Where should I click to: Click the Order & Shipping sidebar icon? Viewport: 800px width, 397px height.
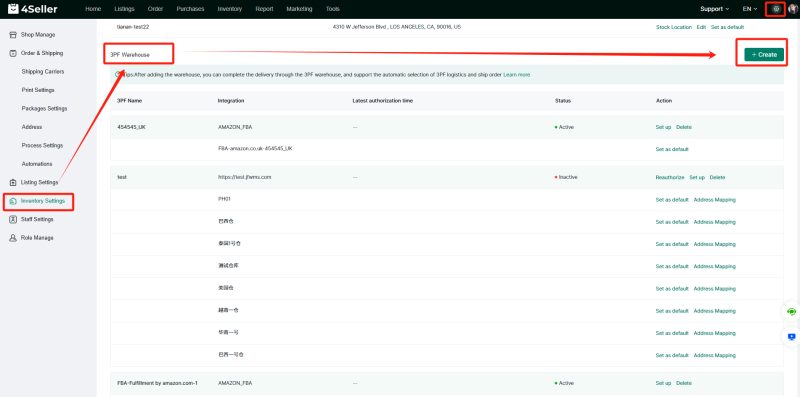click(x=13, y=53)
